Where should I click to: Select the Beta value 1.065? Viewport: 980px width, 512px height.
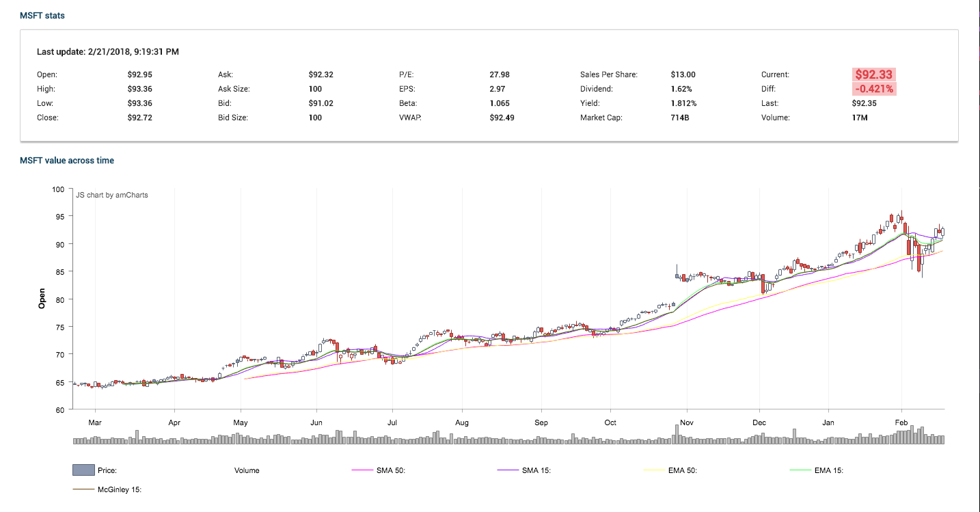click(500, 103)
